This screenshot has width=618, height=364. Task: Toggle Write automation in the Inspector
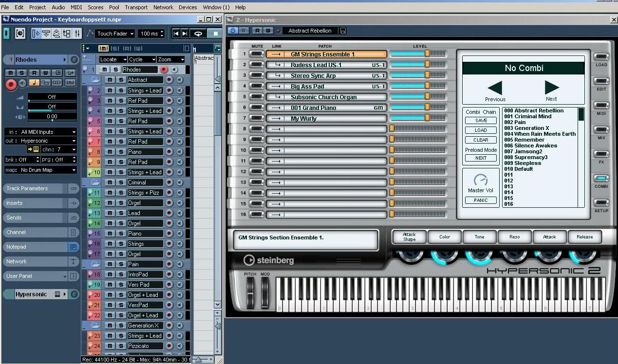46,73
